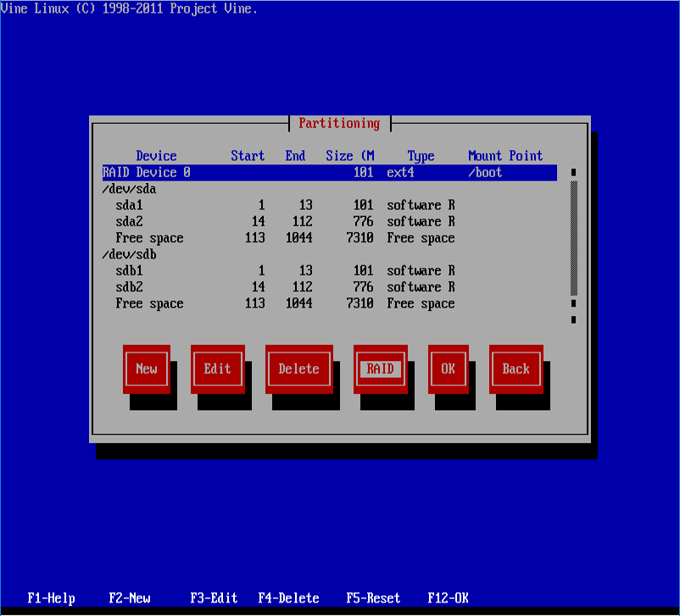Click the Start column header
Screen dimensions: 680x616
point(248,156)
